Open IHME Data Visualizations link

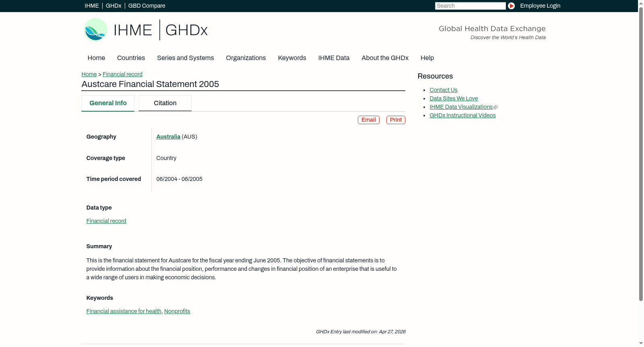click(461, 107)
